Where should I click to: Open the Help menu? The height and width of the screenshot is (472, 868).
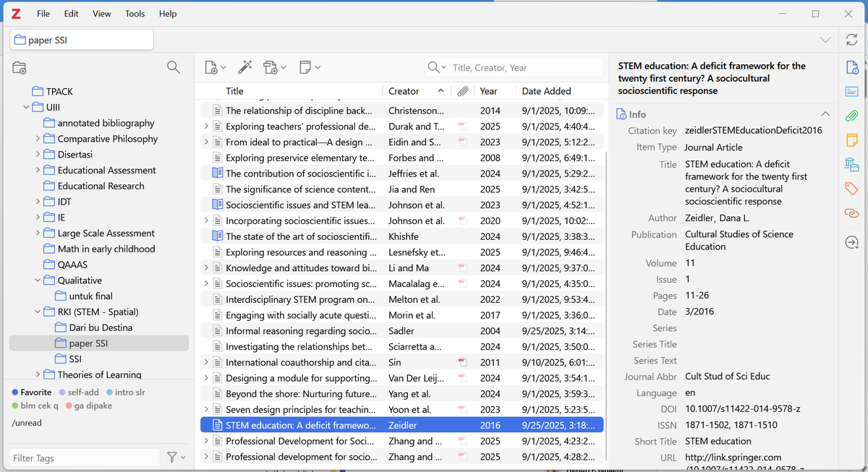(x=168, y=14)
